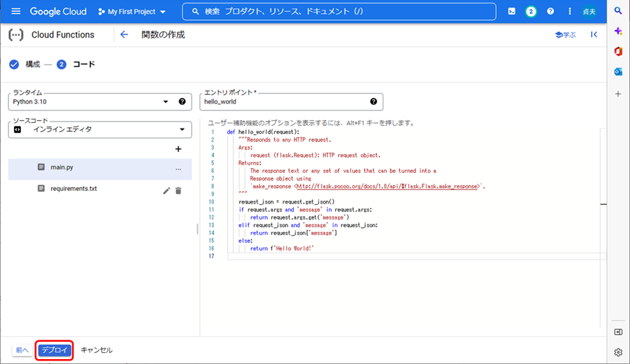This screenshot has width=630, height=364.
Task: Show help for the runtime field
Action: click(182, 101)
